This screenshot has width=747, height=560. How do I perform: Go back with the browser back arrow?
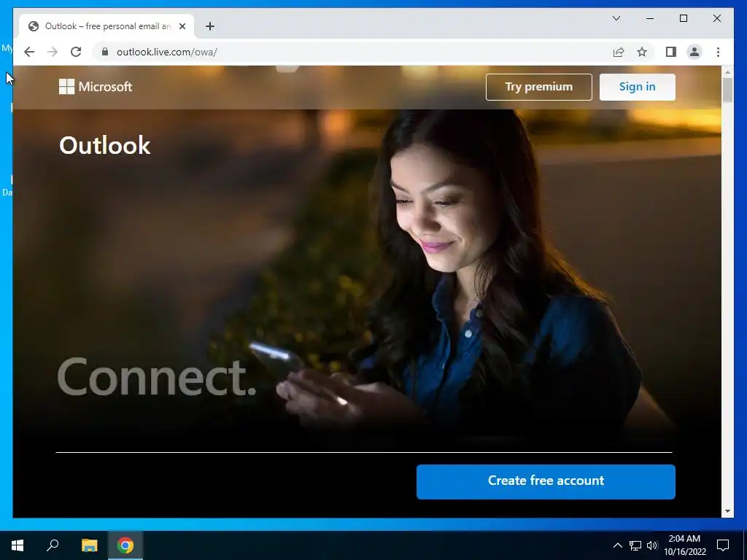click(29, 52)
